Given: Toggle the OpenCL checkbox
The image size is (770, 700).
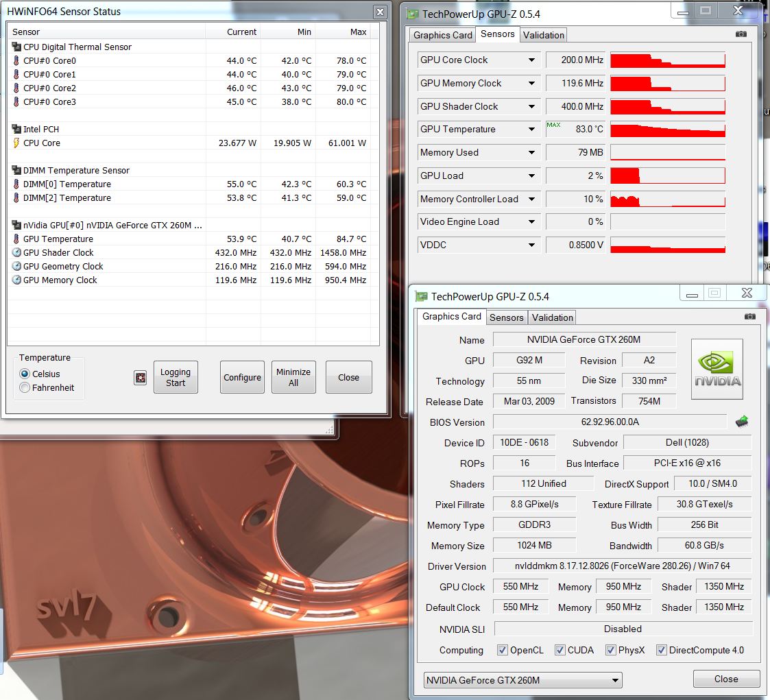Looking at the screenshot, I should tap(503, 650).
